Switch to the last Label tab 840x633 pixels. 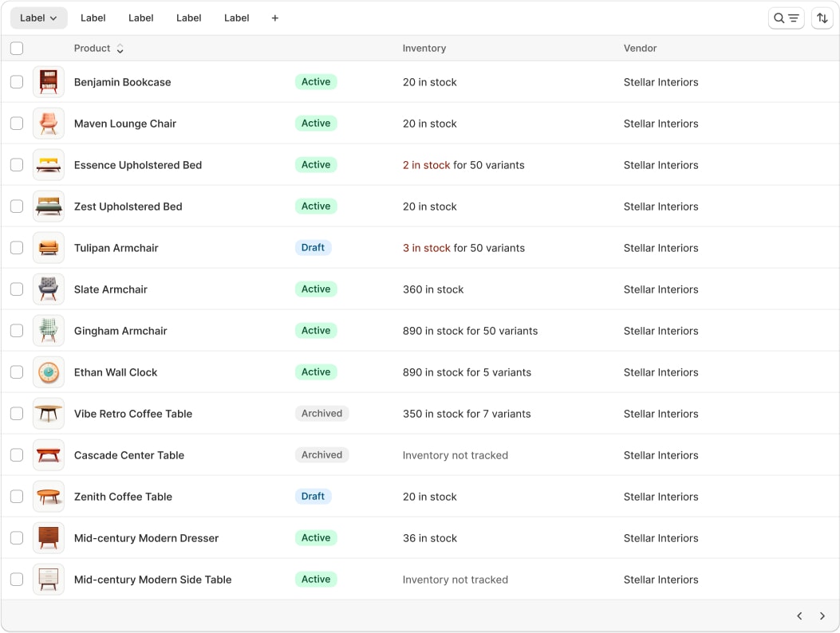point(237,18)
